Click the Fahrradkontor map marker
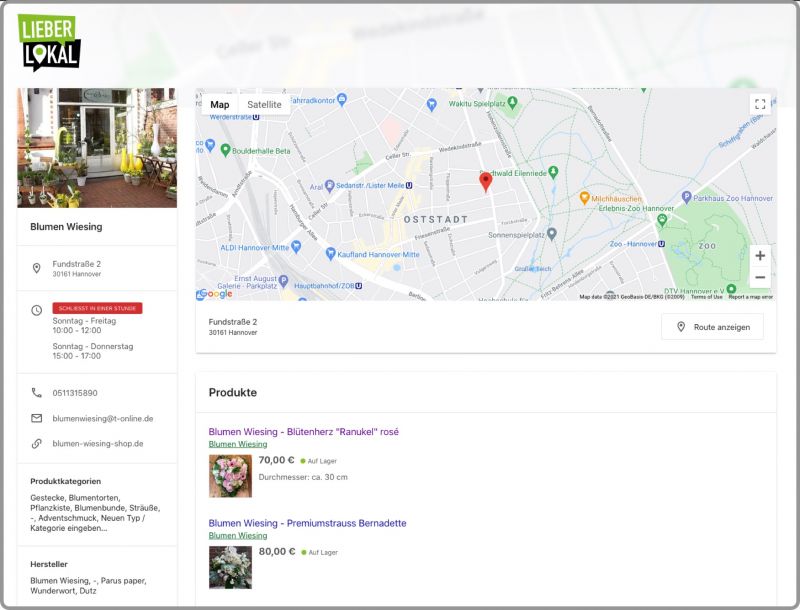Viewport: 800px width, 610px height. 342,100
